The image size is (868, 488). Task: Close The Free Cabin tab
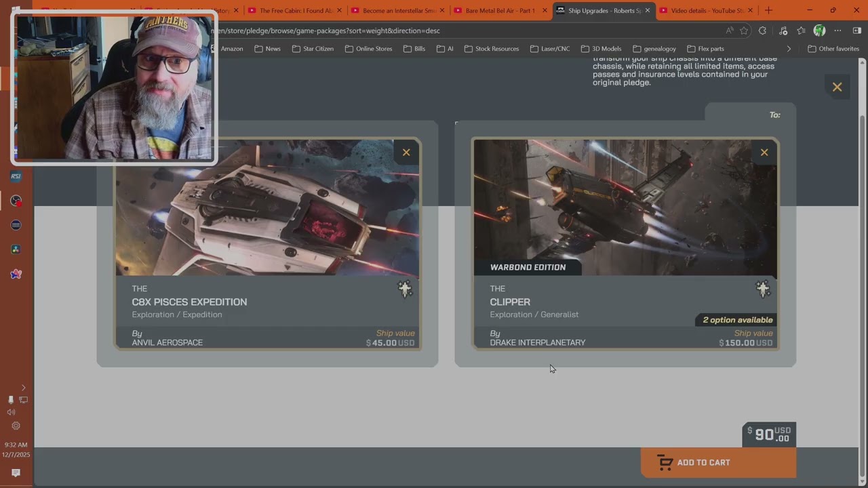click(x=339, y=11)
